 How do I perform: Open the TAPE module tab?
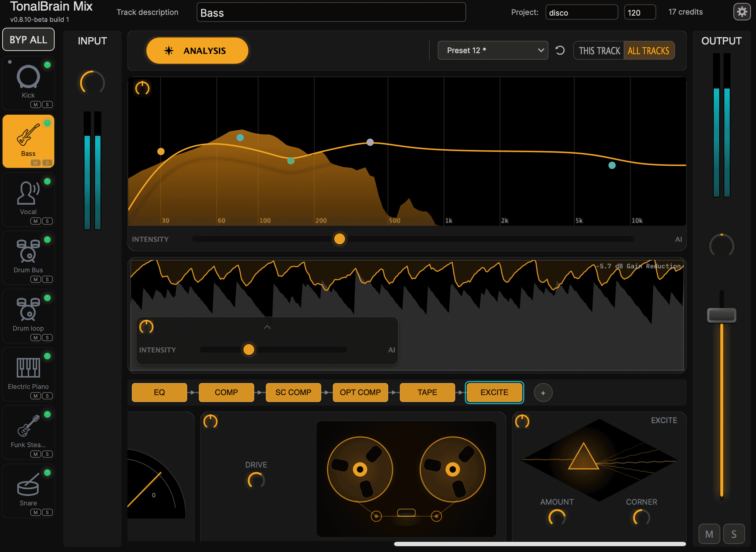coord(428,393)
